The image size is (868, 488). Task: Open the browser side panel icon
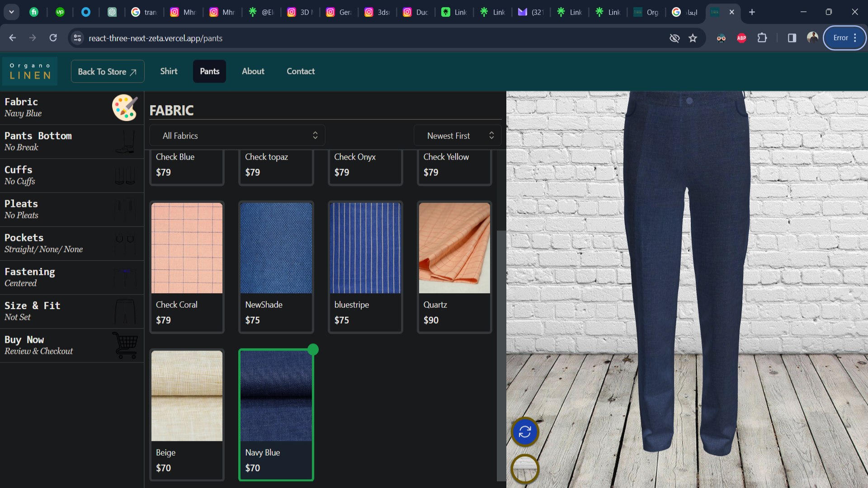792,38
